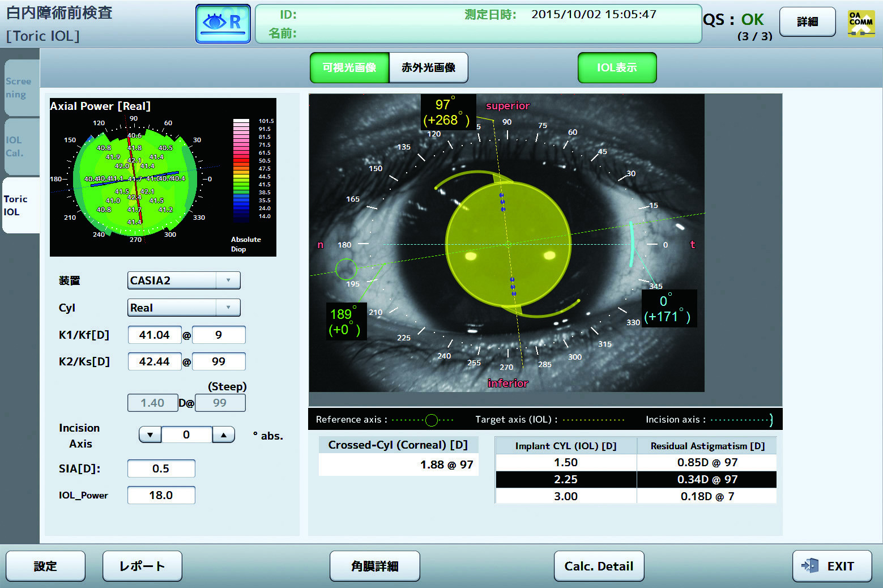Click the cyan incision arc marker
Screen dimensions: 883x588
click(x=632, y=244)
